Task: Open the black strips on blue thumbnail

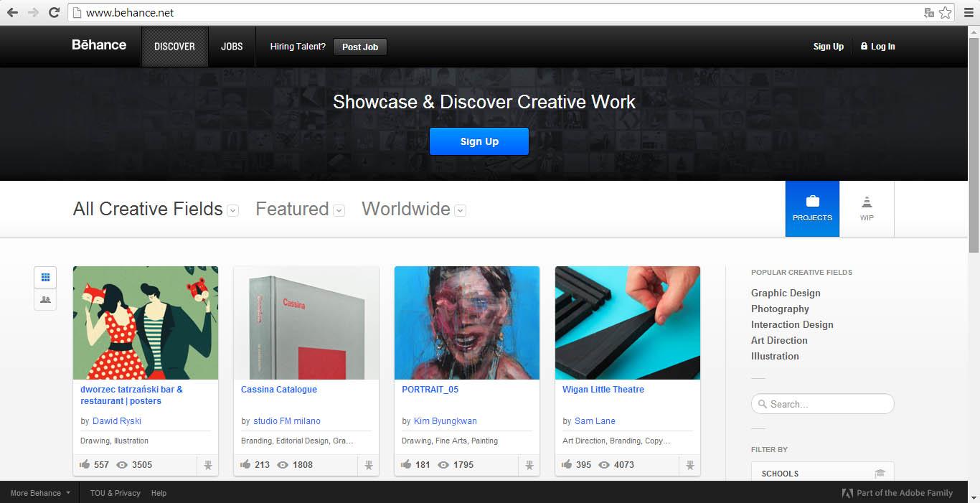Action: 628,323
